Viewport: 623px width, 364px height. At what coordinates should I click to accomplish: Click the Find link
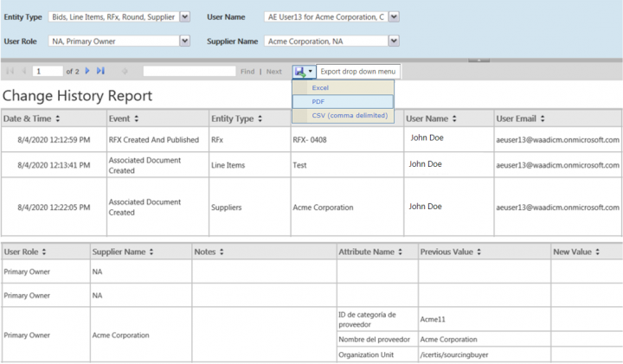247,71
